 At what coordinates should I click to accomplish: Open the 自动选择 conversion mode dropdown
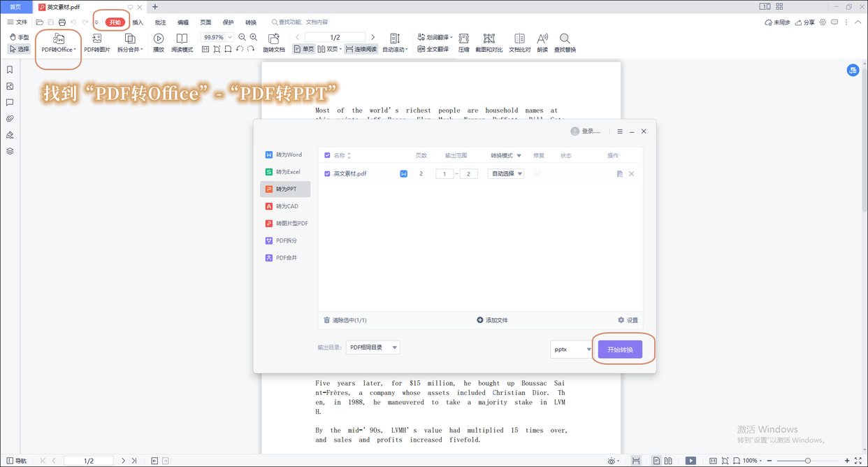[x=506, y=173]
